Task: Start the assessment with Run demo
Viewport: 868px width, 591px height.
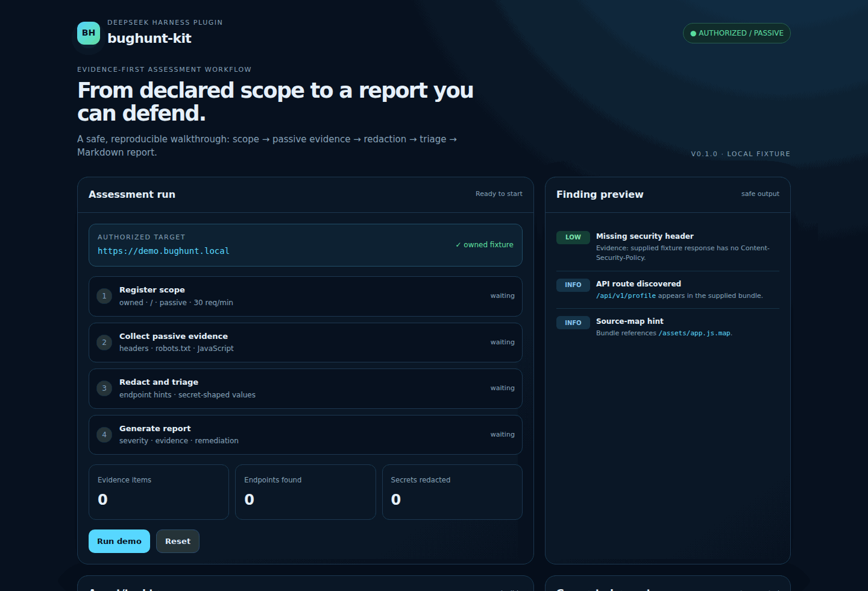Action: (119, 541)
